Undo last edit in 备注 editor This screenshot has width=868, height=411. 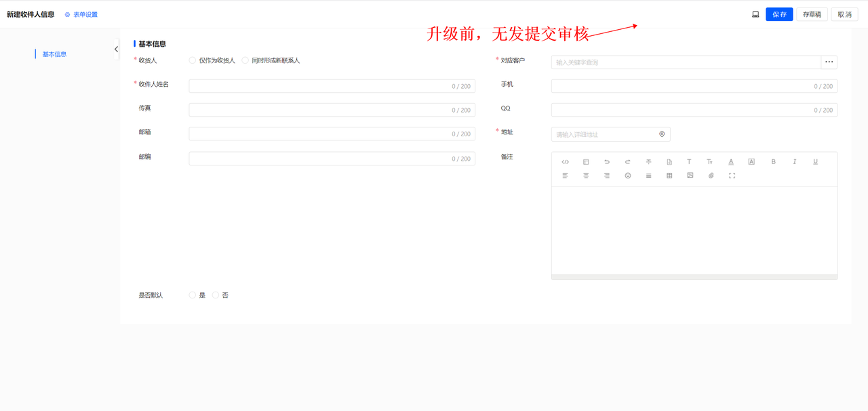pyautogui.click(x=607, y=162)
